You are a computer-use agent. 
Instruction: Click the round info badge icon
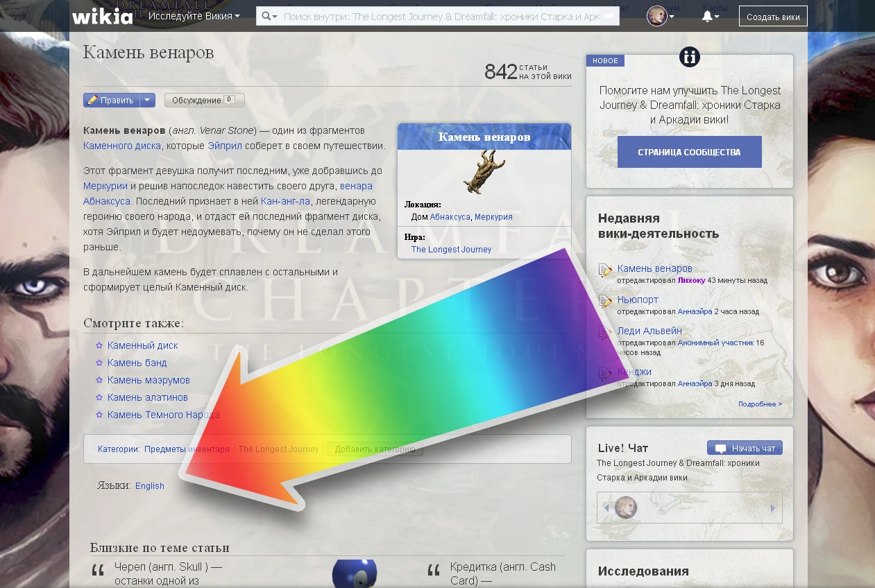pos(690,57)
